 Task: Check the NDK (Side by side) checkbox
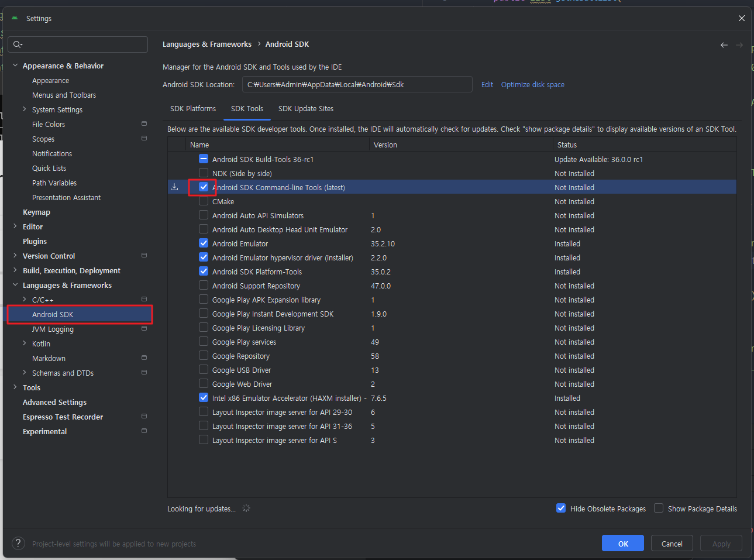[x=204, y=173]
